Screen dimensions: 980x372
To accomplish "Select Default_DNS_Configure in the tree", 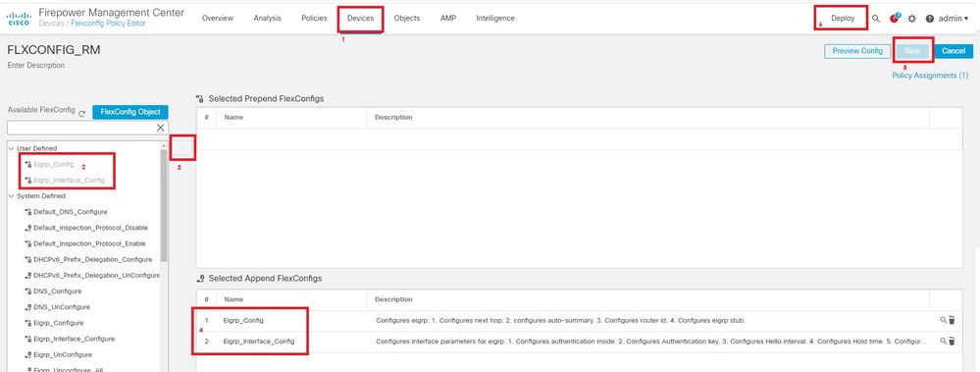I will pyautogui.click(x=70, y=212).
